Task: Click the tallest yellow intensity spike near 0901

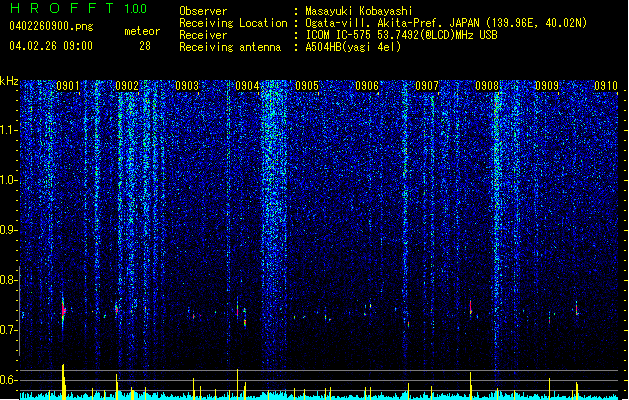Action: [63, 382]
